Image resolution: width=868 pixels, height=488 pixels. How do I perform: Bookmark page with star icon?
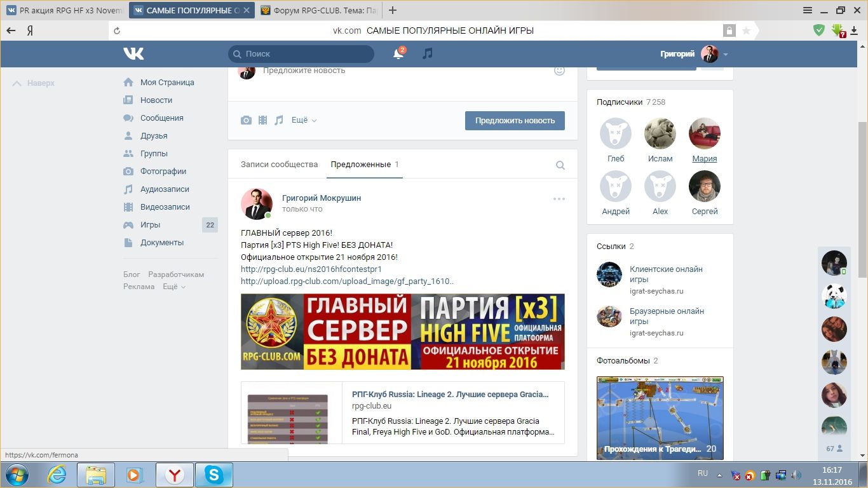tap(746, 30)
